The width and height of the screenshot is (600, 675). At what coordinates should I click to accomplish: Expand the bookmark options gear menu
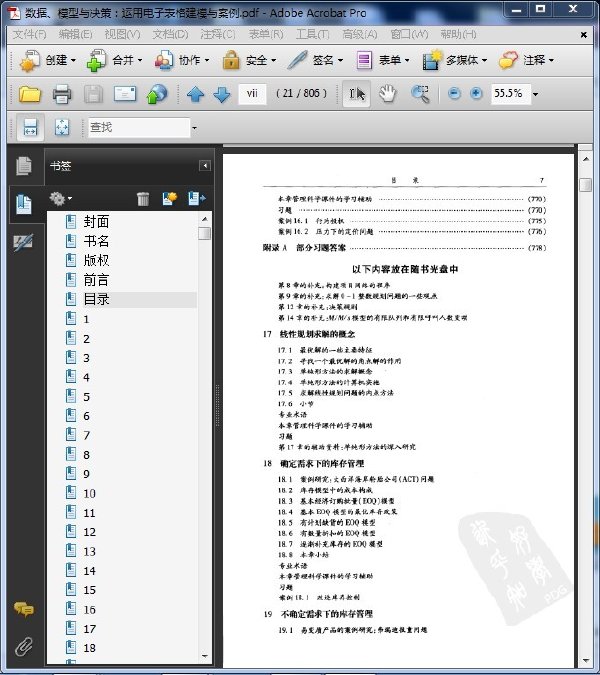[60, 198]
